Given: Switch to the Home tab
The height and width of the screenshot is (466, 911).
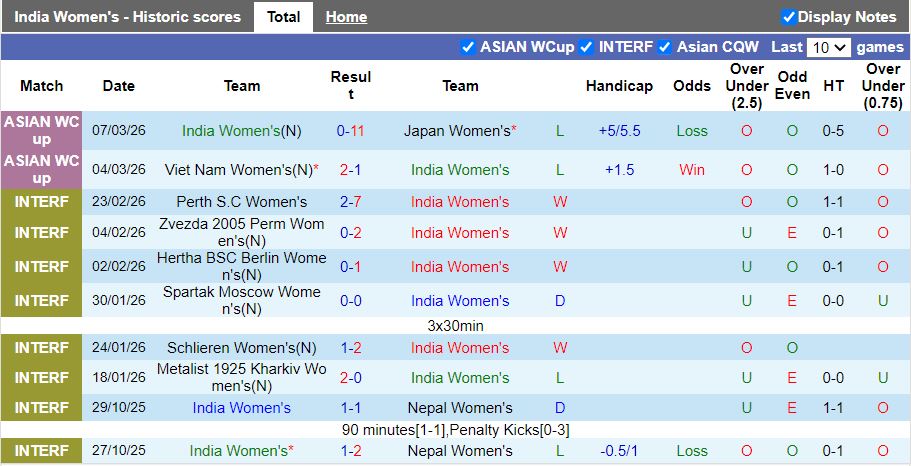Looking at the screenshot, I should tap(346, 17).
